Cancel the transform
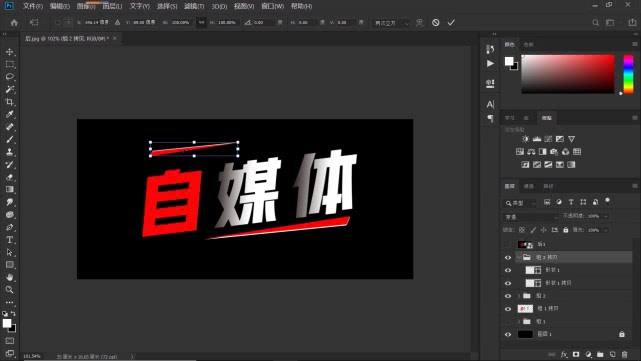 436,22
